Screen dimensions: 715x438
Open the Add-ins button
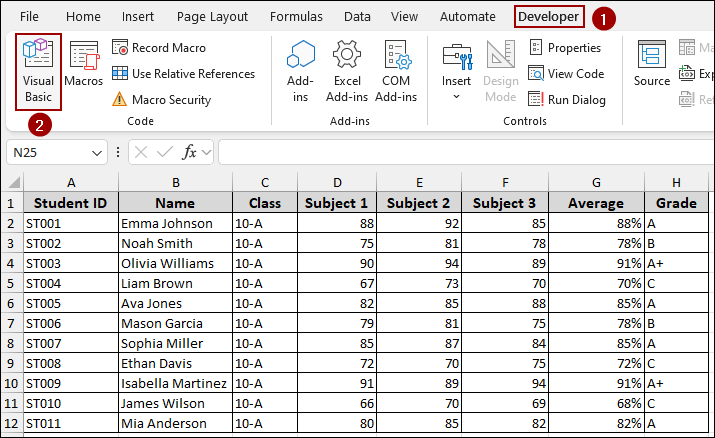(x=300, y=70)
